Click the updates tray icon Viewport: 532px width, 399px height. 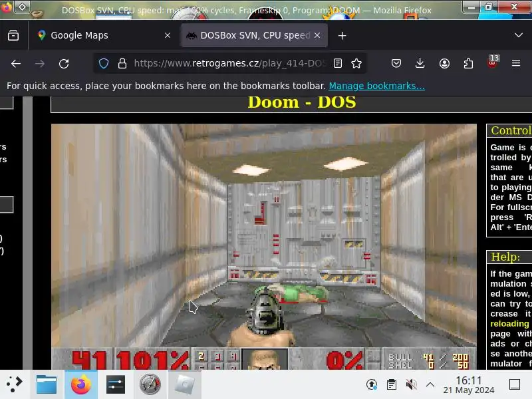(x=372, y=385)
